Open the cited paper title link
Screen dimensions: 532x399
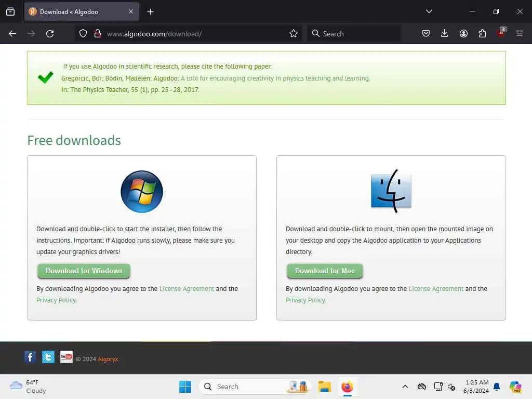[x=275, y=78]
